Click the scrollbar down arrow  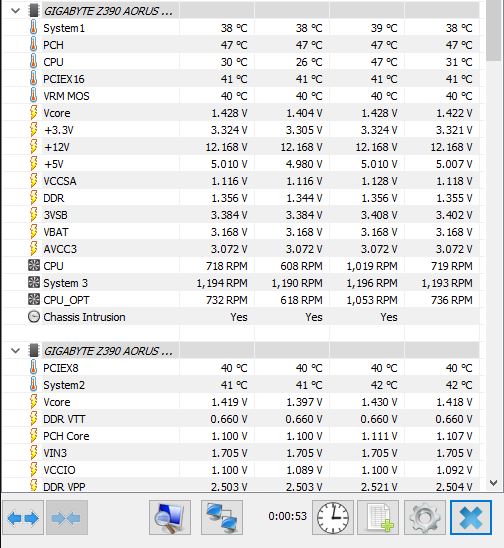pyautogui.click(x=494, y=483)
